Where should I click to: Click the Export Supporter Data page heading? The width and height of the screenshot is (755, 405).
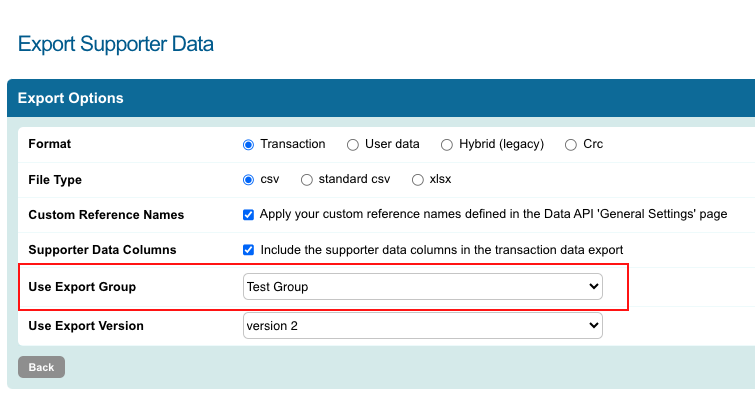[116, 44]
